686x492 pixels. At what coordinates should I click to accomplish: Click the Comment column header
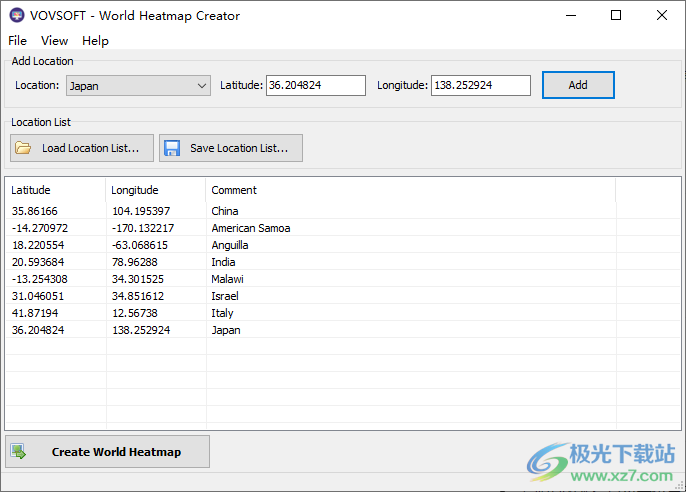coord(410,190)
